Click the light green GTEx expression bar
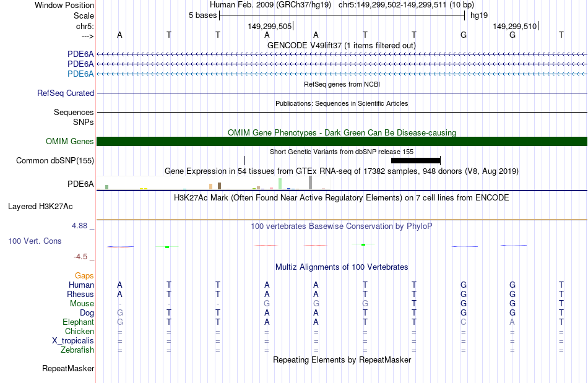Viewport: 588px width, 383px height. click(x=280, y=184)
